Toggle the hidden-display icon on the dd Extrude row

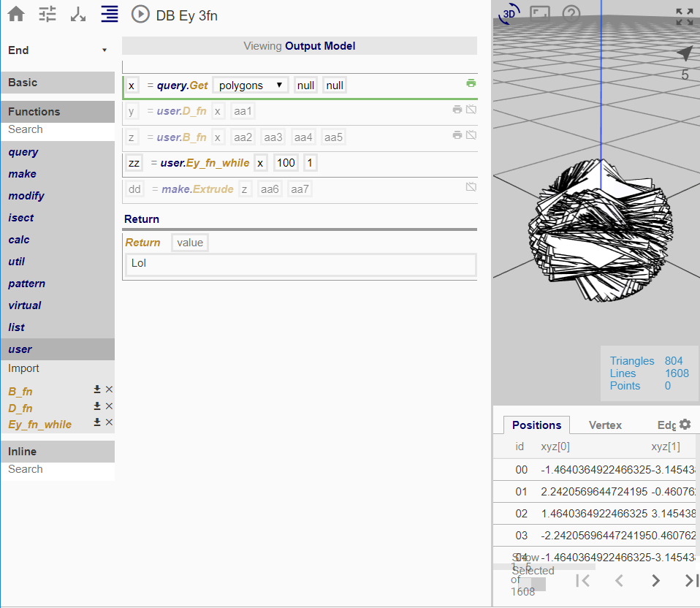tap(471, 187)
